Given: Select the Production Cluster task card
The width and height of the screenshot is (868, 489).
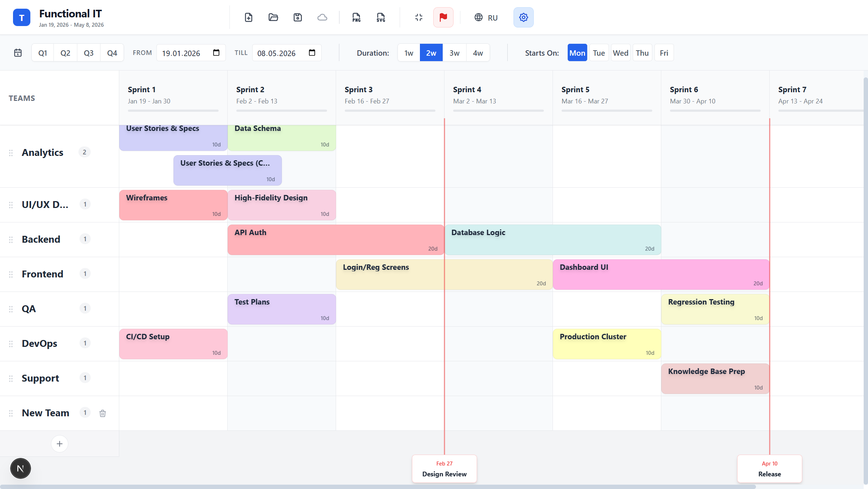Looking at the screenshot, I should pos(607,344).
